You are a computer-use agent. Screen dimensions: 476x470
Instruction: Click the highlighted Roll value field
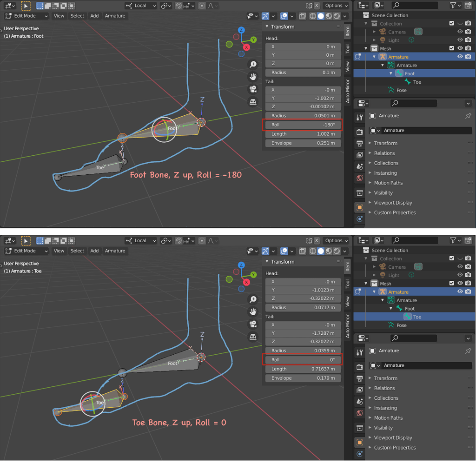point(303,125)
